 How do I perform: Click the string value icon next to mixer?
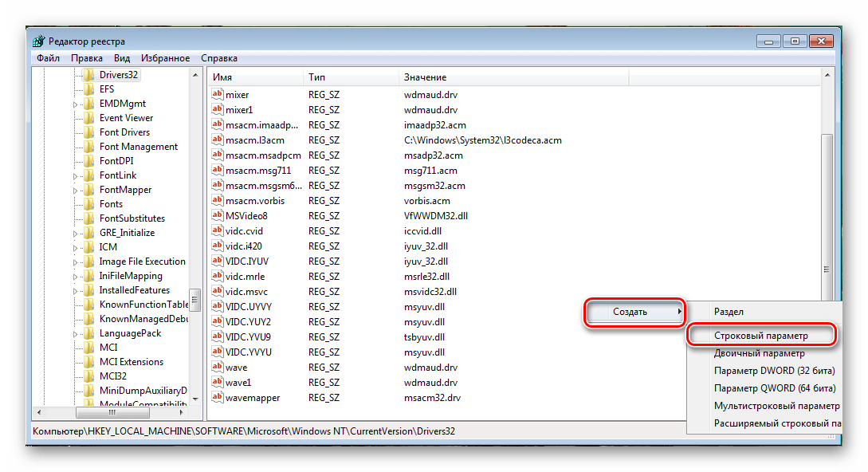coord(218,95)
